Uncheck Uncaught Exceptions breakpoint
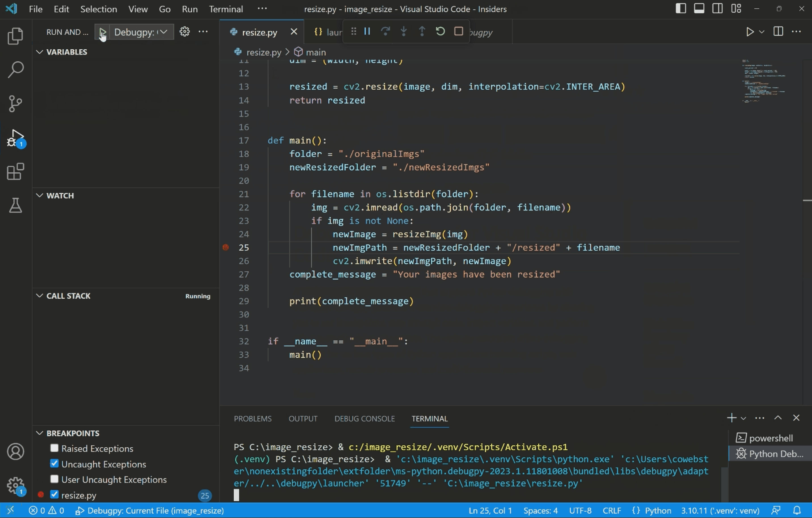 pyautogui.click(x=54, y=463)
